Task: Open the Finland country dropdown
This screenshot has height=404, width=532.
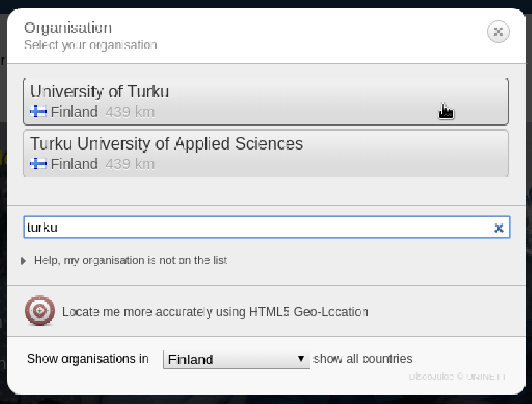Action: [236, 359]
